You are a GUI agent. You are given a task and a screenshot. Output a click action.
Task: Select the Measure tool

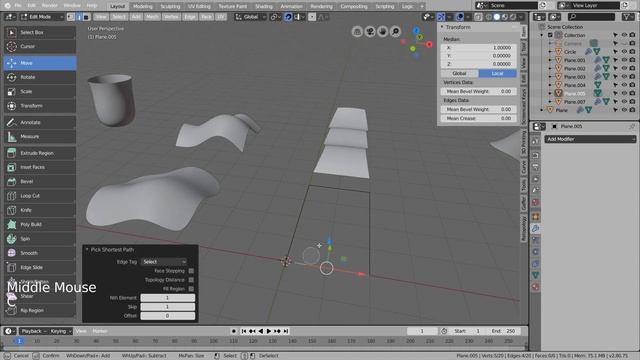(x=40, y=137)
